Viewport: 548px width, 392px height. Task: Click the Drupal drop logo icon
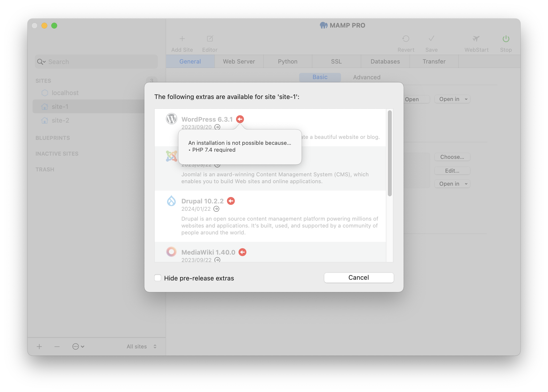[171, 201]
